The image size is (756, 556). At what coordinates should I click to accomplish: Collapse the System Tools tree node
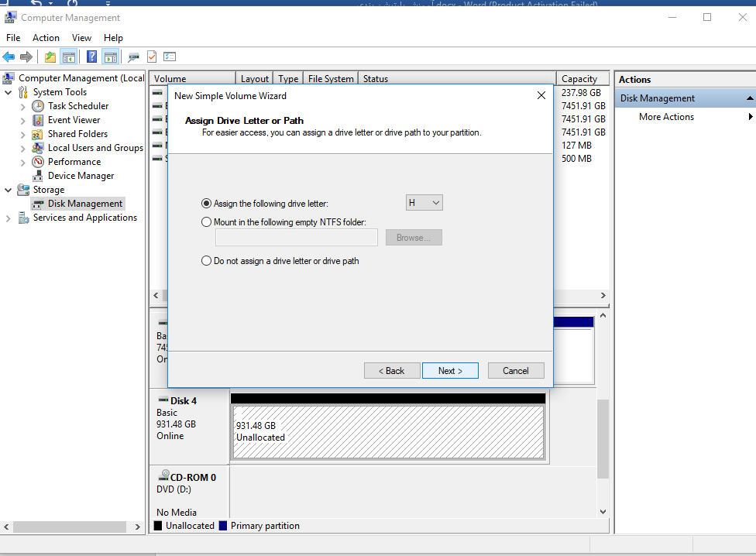(9, 92)
